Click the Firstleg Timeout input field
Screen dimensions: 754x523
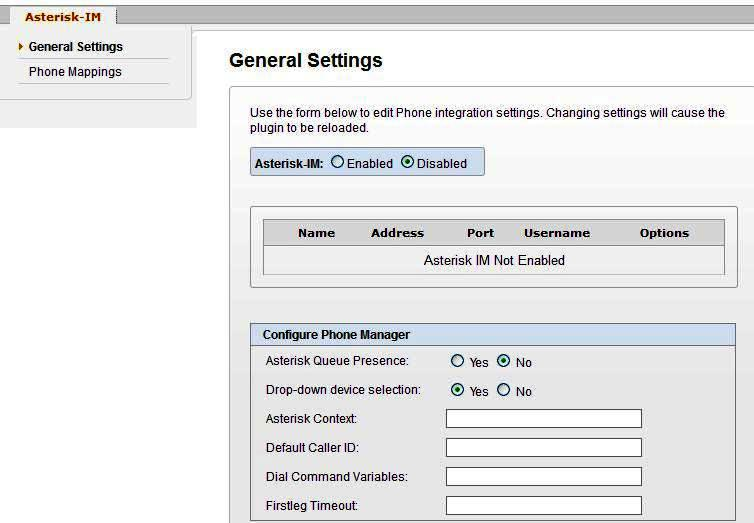click(x=544, y=505)
